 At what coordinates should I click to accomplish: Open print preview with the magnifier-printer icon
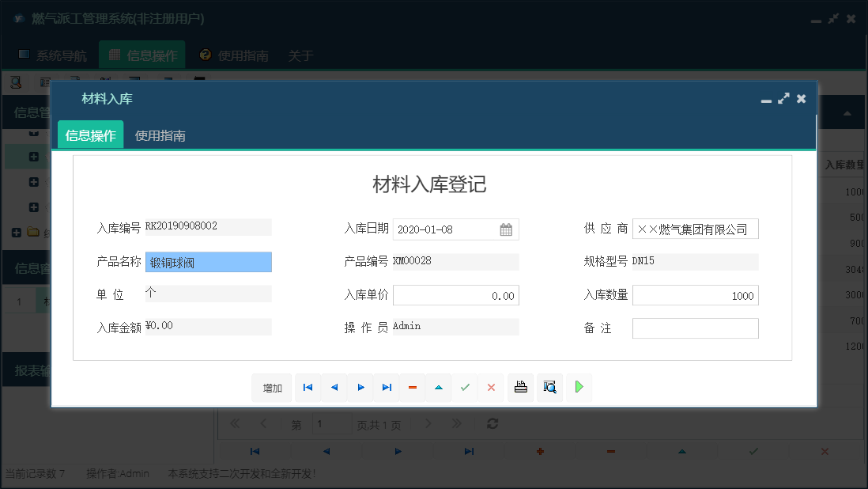[x=549, y=388]
